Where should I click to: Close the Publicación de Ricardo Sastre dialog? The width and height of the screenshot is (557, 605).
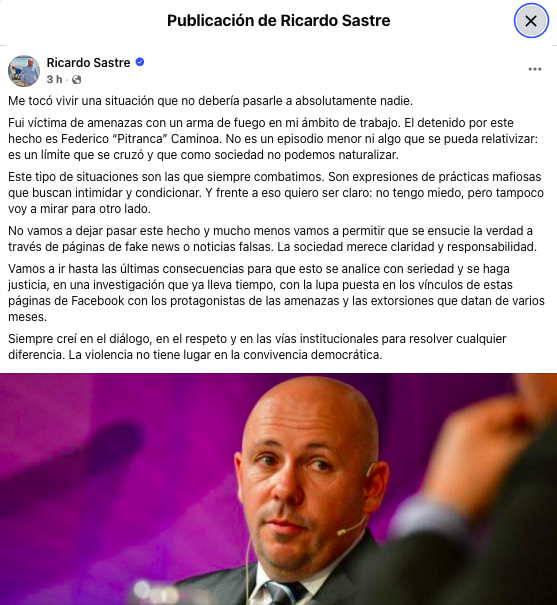coord(531,21)
